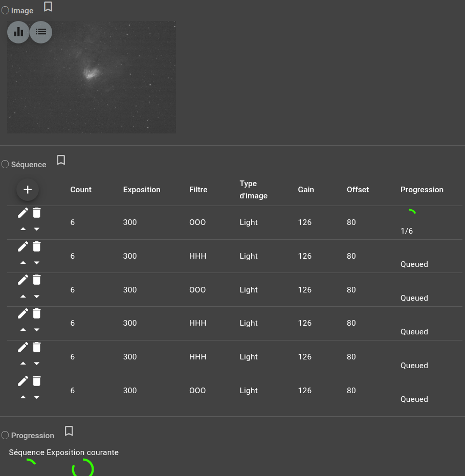465x476 pixels.
Task: Edit the fifth HHH sequence entry
Action: pos(23,347)
